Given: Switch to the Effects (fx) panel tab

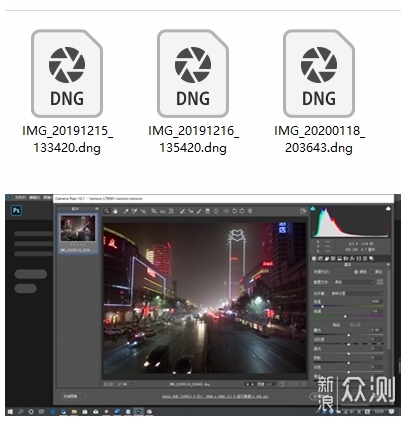Looking at the screenshot, I should coord(352,258).
